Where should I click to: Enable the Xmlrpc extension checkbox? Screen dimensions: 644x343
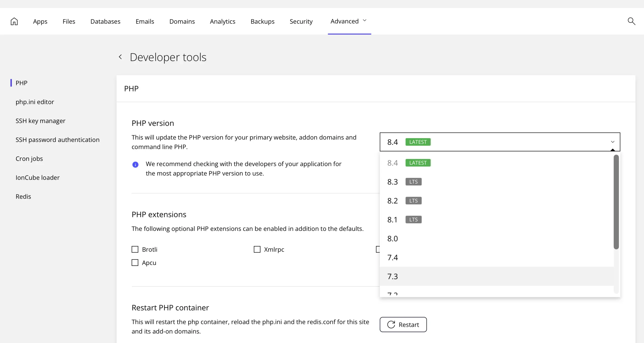tap(257, 249)
